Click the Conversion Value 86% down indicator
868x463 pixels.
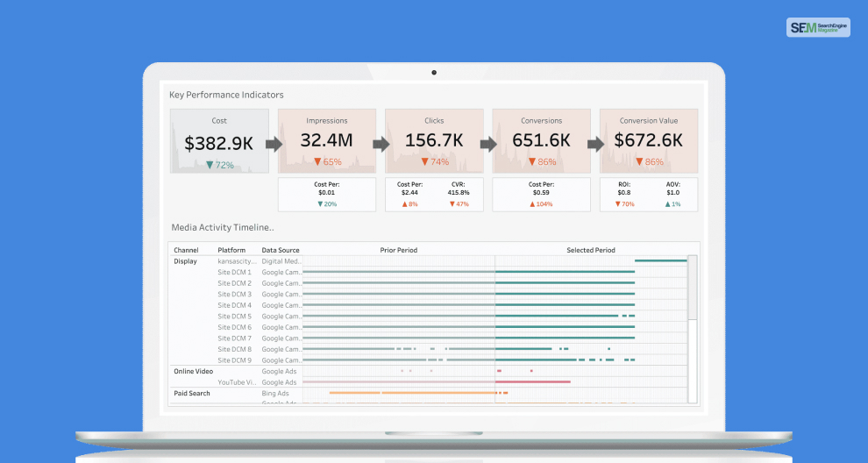[650, 161]
